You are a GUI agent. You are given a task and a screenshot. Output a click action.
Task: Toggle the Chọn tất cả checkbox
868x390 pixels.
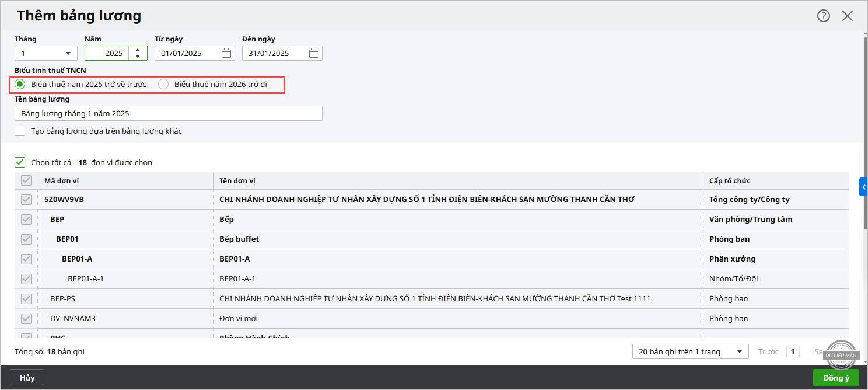pos(20,162)
